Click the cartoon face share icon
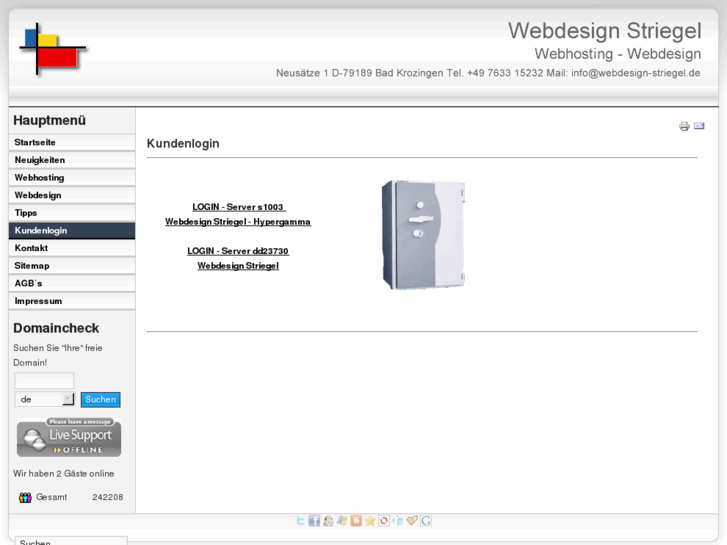Screen dimensions: 727x545 [x=328, y=521]
